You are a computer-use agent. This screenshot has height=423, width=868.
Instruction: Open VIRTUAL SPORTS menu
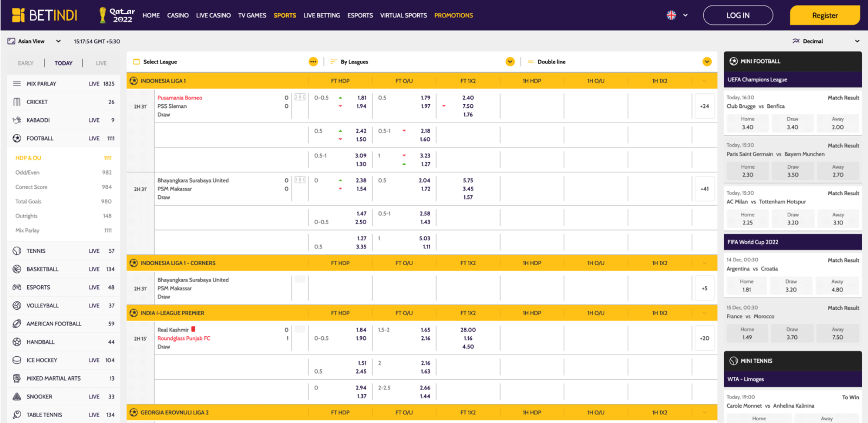pos(404,15)
